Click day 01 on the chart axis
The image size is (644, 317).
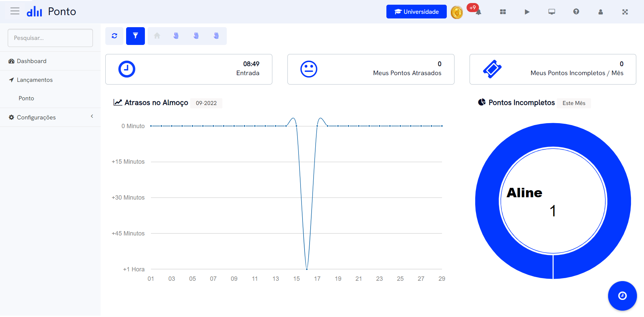pyautogui.click(x=151, y=279)
